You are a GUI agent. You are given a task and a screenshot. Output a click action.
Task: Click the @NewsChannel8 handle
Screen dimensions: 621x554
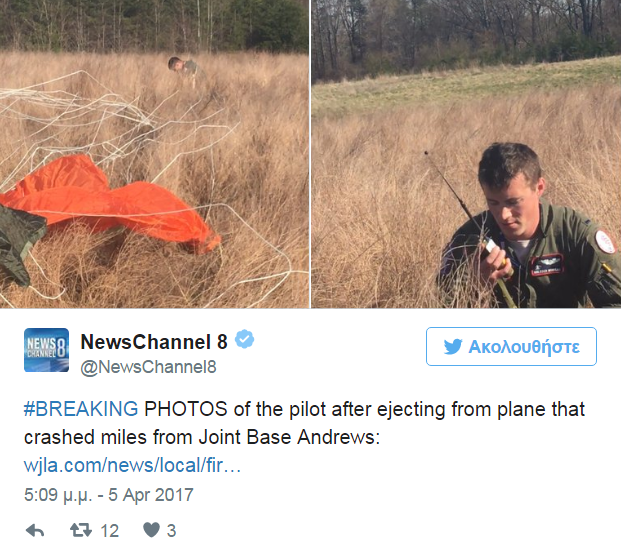(149, 367)
